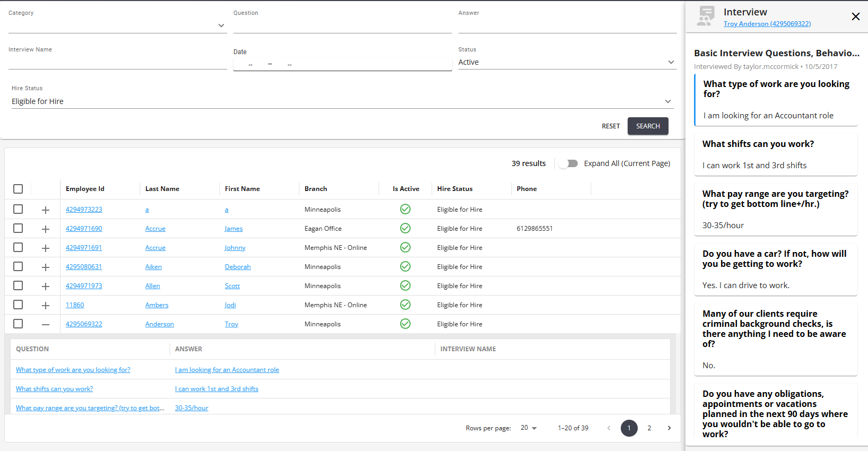Screen dimensions: 868x451
Task: Check the box for Aiken Deborah row
Action: click(x=18, y=266)
